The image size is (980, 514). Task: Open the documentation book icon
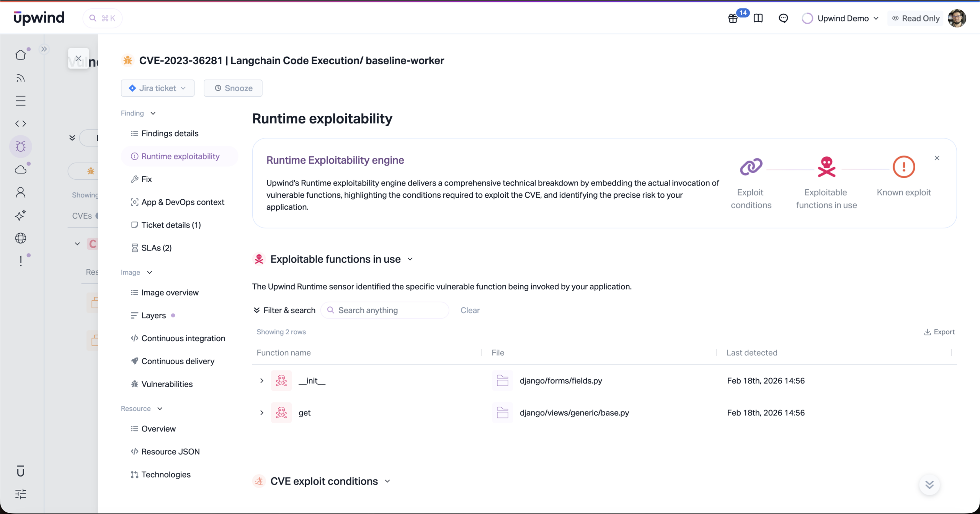point(758,18)
